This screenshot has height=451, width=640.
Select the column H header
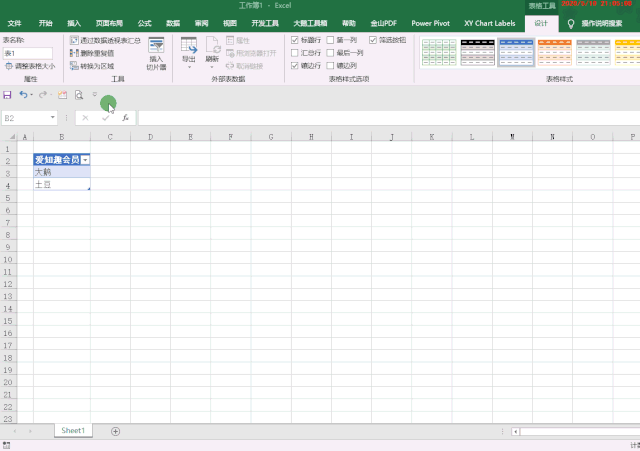coord(311,137)
